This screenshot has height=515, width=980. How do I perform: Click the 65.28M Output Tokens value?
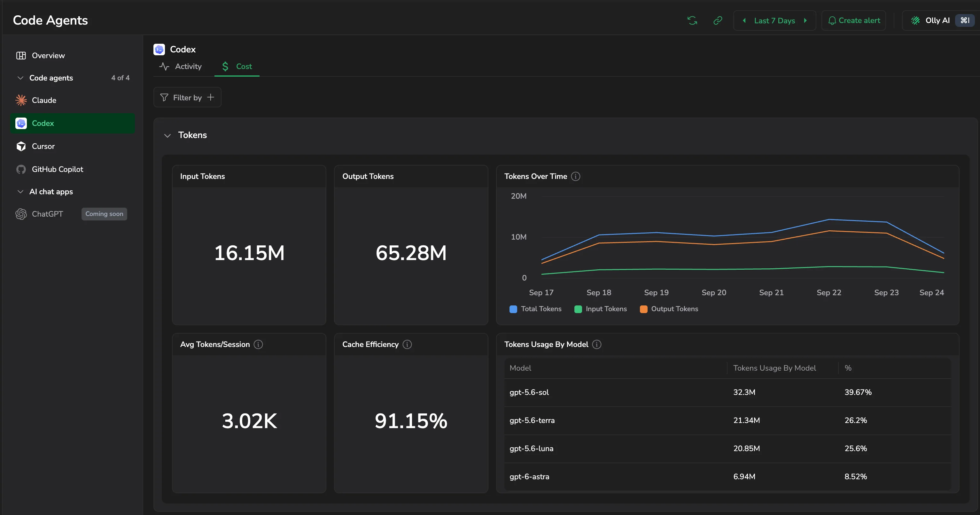pos(411,253)
